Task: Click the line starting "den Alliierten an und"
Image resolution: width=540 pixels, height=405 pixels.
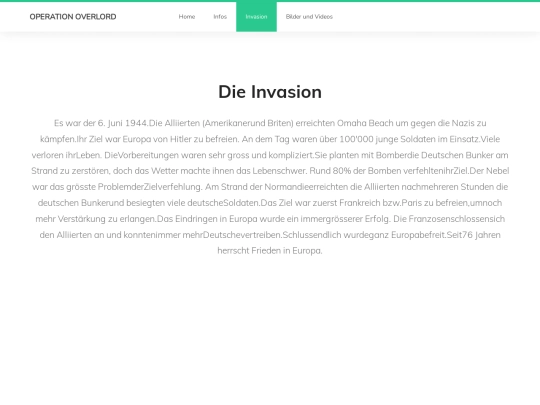Action: tap(270, 235)
